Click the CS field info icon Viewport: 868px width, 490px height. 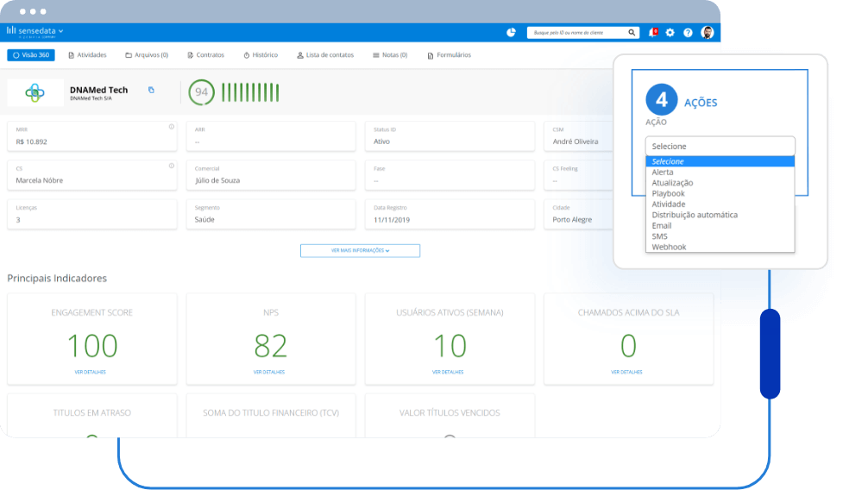click(x=172, y=166)
